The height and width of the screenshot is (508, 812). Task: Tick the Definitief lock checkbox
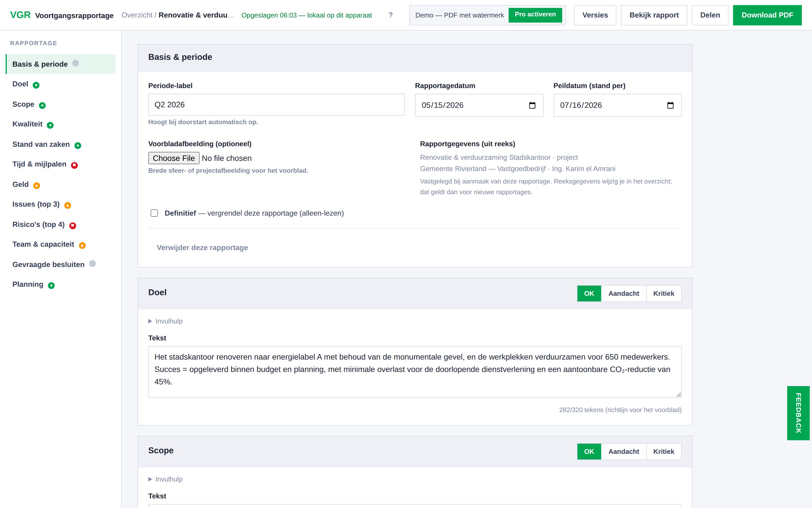pyautogui.click(x=154, y=213)
